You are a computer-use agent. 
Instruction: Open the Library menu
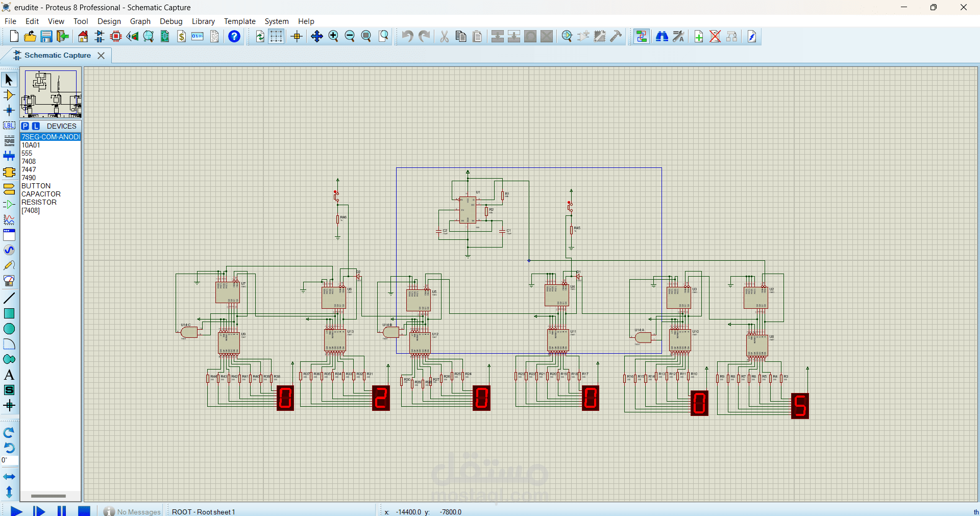coord(203,21)
